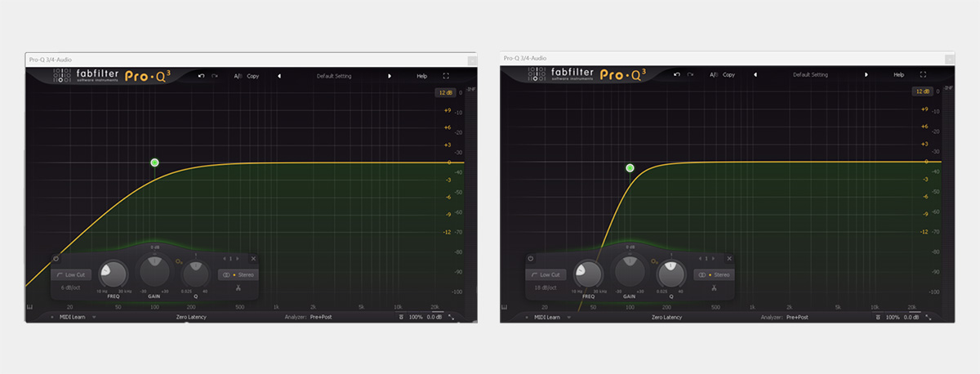Click scissors split band icon, left window
Image resolution: width=980 pixels, height=374 pixels.
[238, 288]
